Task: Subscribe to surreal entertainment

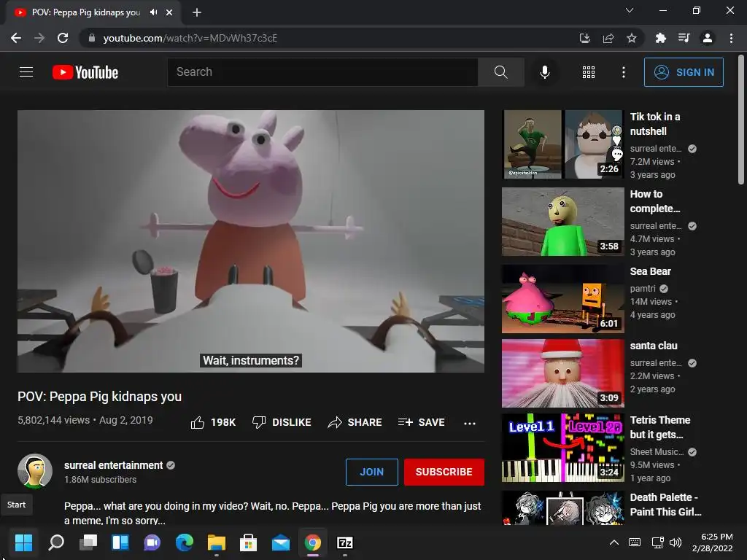Action: tap(444, 472)
